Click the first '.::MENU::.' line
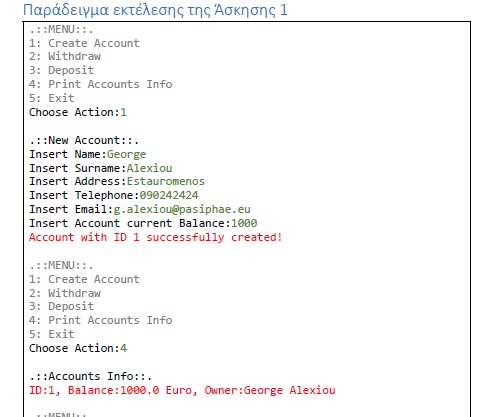This screenshot has width=496, height=417. point(61,30)
